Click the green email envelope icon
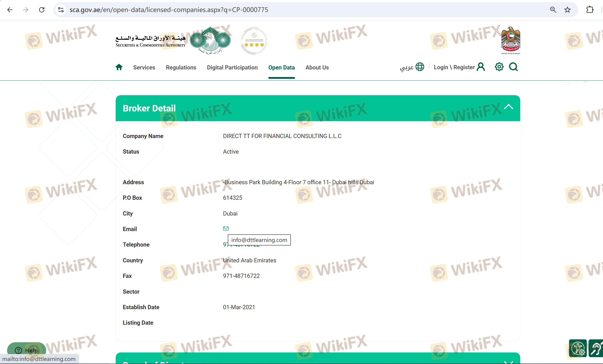Image resolution: width=603 pixels, height=364 pixels. click(226, 228)
